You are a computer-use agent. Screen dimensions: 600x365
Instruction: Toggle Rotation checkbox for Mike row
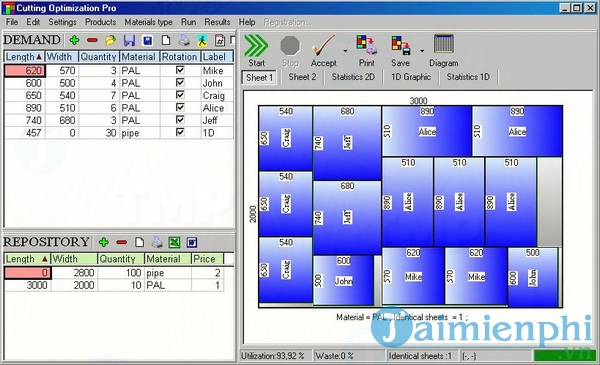pyautogui.click(x=180, y=70)
